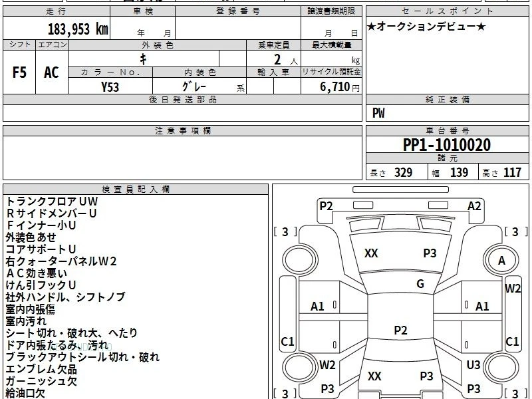Image resolution: width=532 pixels, height=399 pixels.
Task: Select the 登録番号 header
Action: click(238, 11)
